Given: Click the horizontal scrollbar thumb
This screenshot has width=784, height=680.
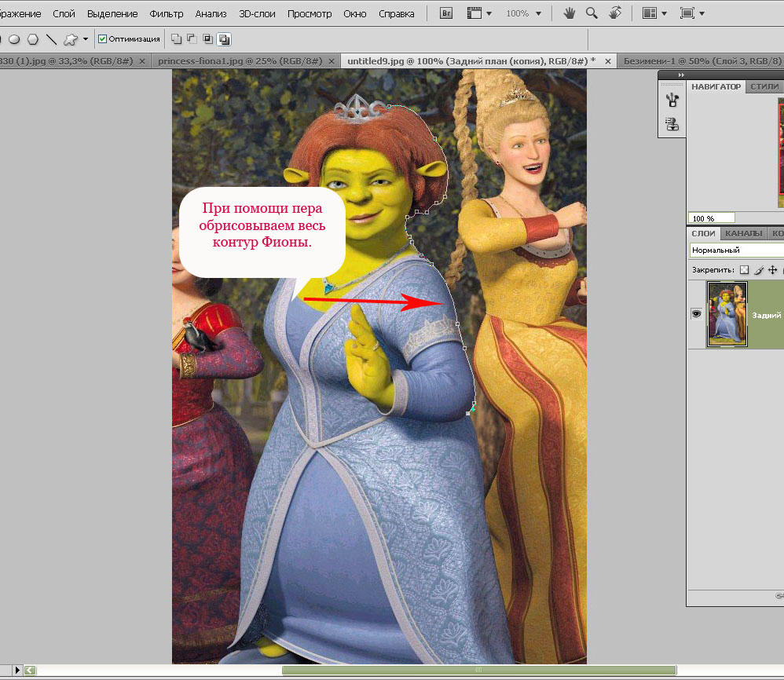Looking at the screenshot, I should [x=479, y=670].
